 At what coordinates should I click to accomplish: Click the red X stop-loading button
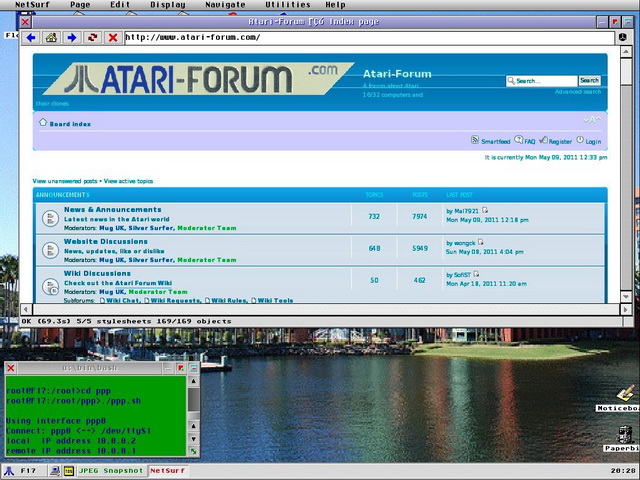pos(113,38)
